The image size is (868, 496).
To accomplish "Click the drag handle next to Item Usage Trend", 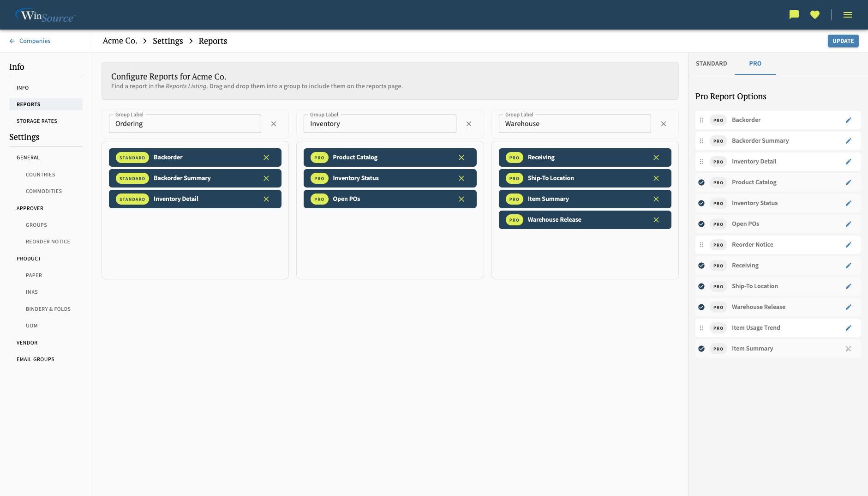I will (x=701, y=328).
